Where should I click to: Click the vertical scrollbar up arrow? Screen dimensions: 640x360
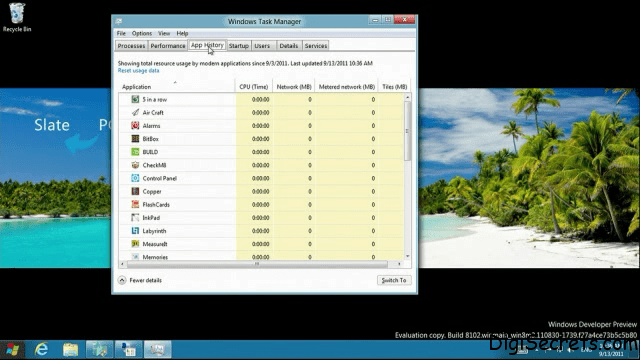point(407,98)
